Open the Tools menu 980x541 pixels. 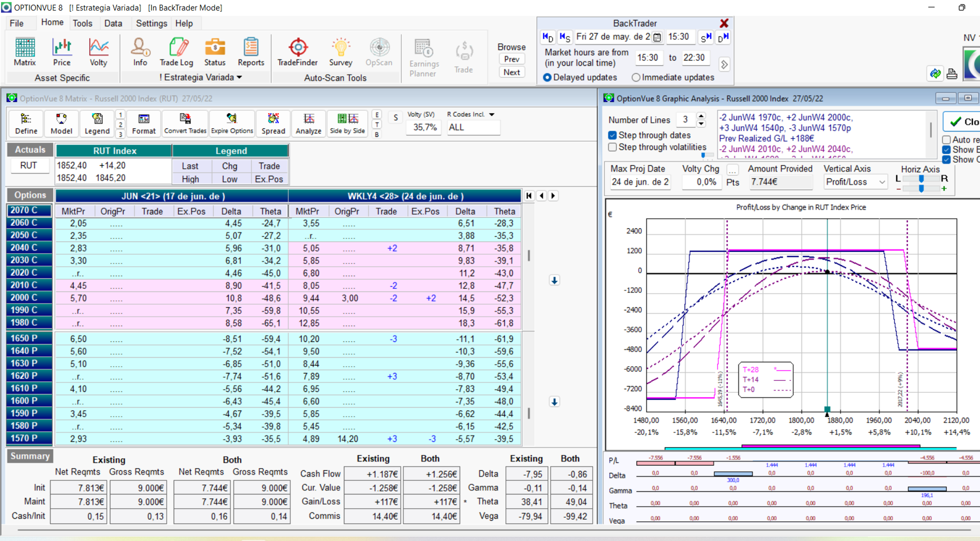[x=82, y=23]
